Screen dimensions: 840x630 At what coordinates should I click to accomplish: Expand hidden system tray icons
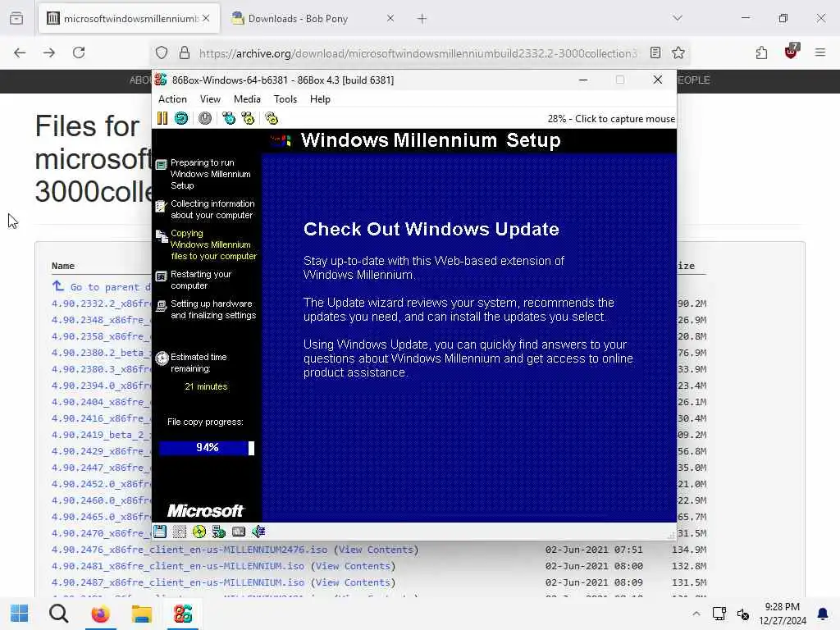pos(696,614)
